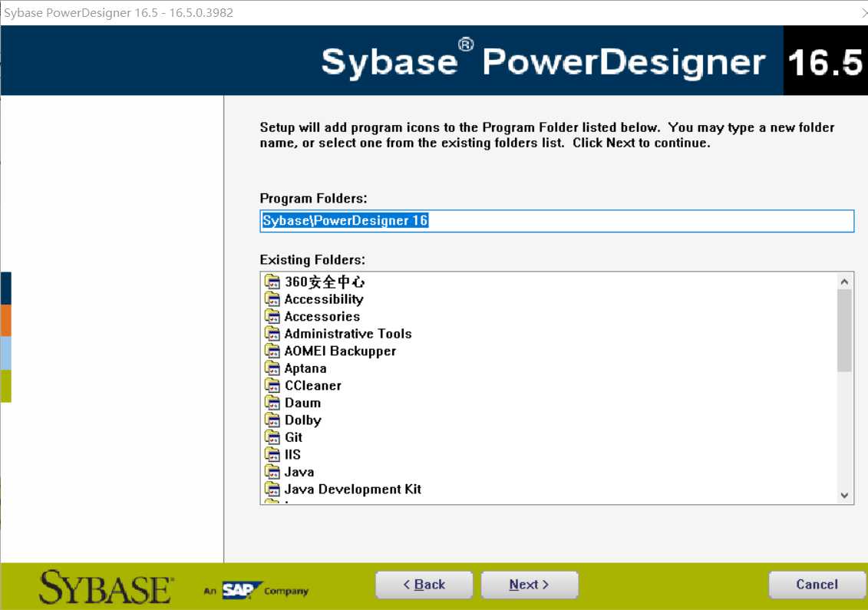Click the folder icon beside Accessories
Viewport: 868px width, 610px height.
pyautogui.click(x=272, y=316)
